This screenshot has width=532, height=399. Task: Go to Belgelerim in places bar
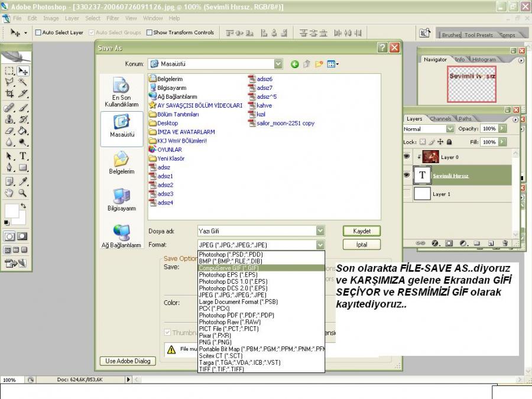pyautogui.click(x=122, y=162)
